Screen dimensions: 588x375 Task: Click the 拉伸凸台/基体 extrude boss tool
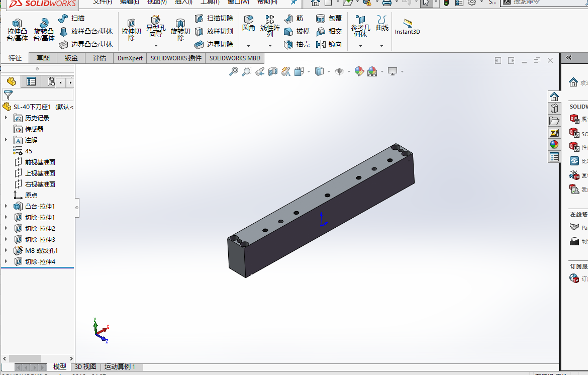pyautogui.click(x=17, y=30)
